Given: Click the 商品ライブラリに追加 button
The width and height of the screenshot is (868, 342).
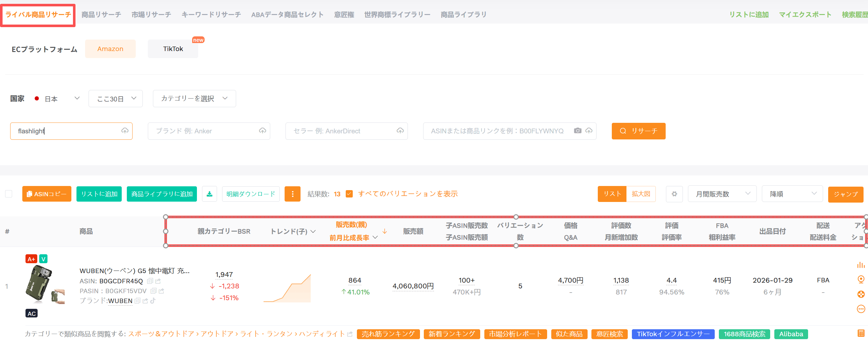Looking at the screenshot, I should tap(162, 194).
